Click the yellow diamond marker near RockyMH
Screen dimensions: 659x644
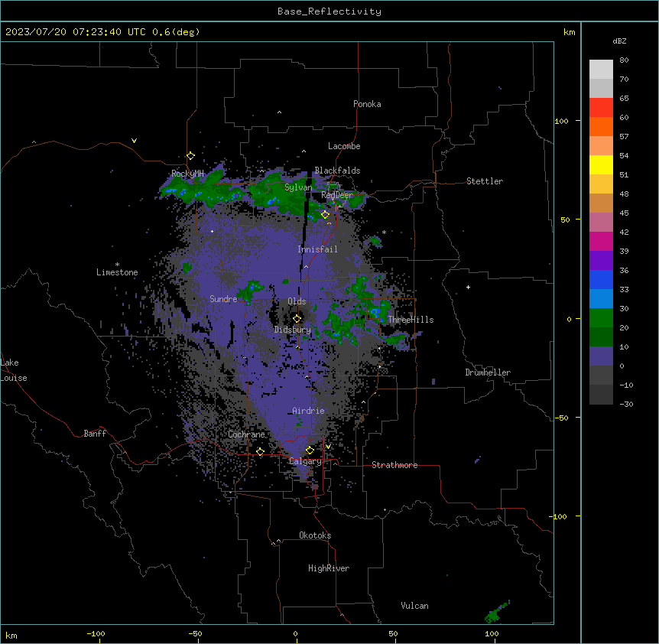pos(190,156)
